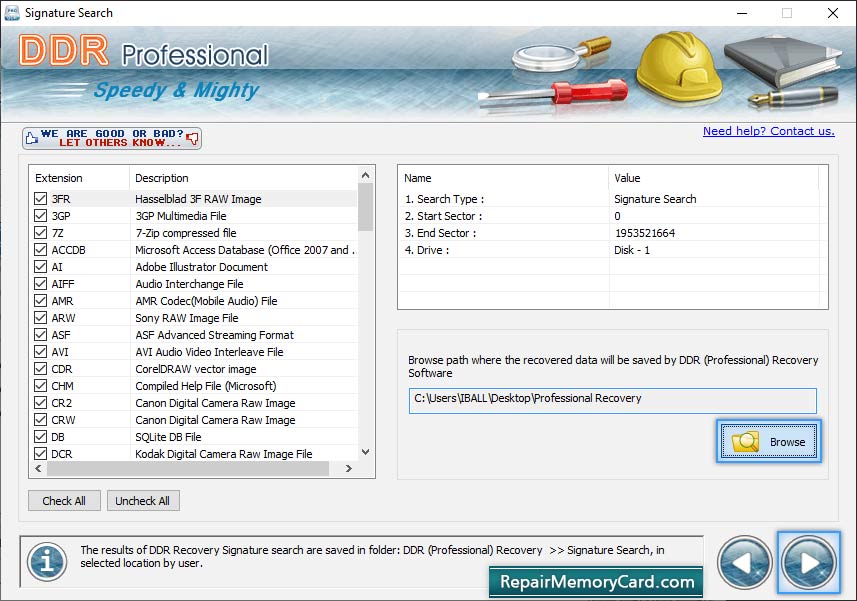Click the Name column header

(x=503, y=178)
